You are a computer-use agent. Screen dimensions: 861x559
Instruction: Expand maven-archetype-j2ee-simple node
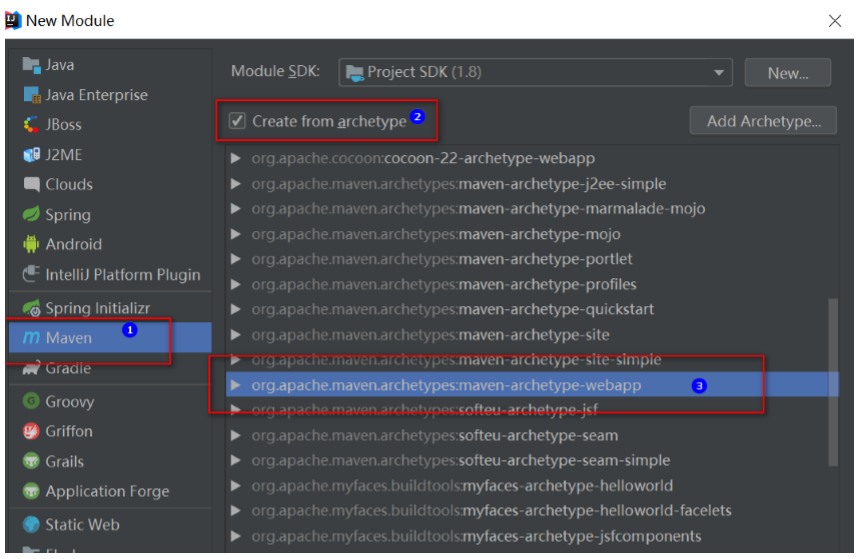pyautogui.click(x=236, y=183)
